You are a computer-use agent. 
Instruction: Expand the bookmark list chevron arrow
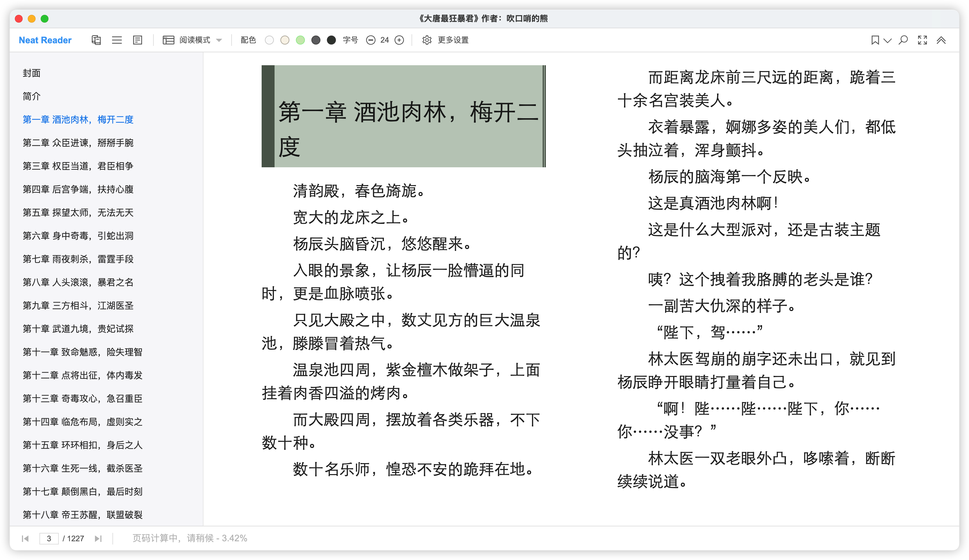888,40
